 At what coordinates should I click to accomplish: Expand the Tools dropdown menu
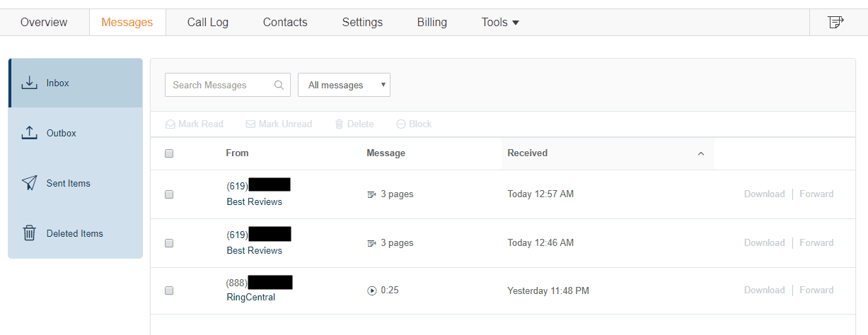(x=500, y=22)
